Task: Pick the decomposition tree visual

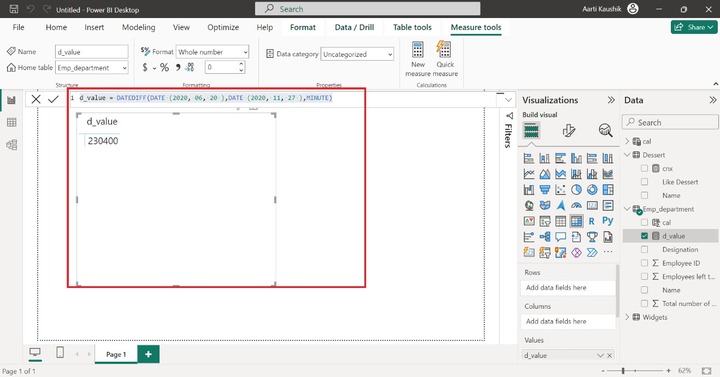Action: 545,237
